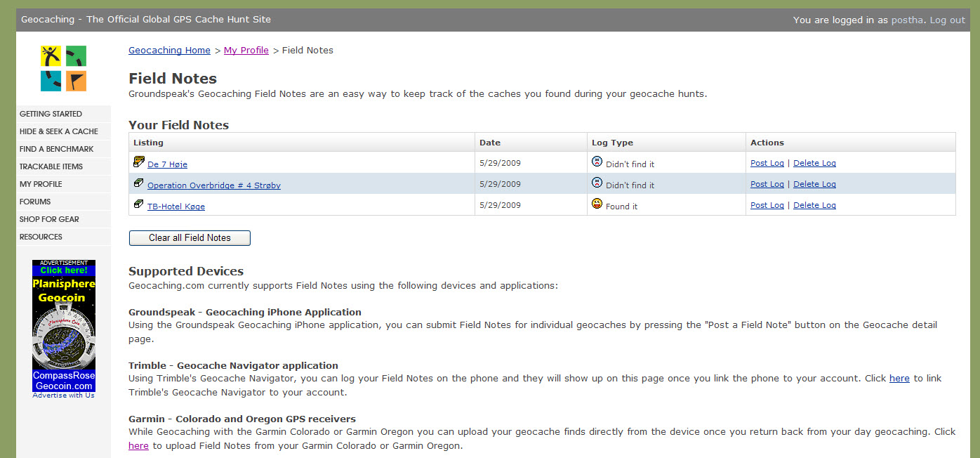Post Log for De 7 Høje
This screenshot has height=458, width=980.
767,163
